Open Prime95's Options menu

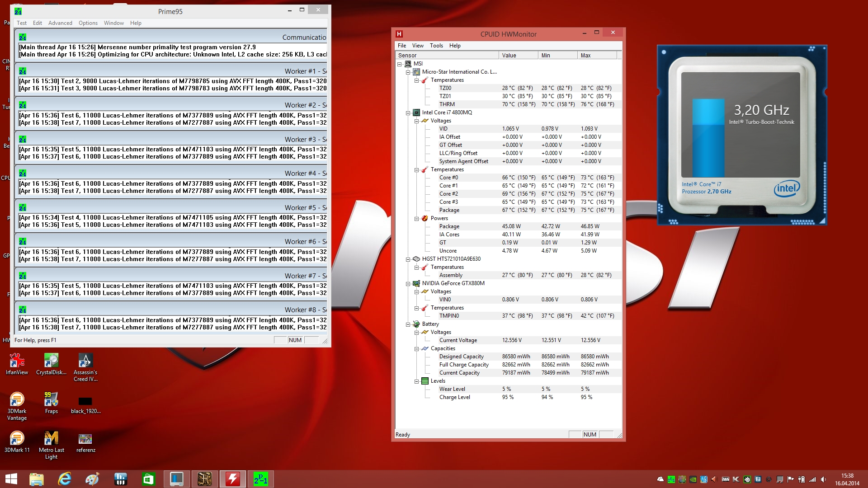pyautogui.click(x=88, y=23)
